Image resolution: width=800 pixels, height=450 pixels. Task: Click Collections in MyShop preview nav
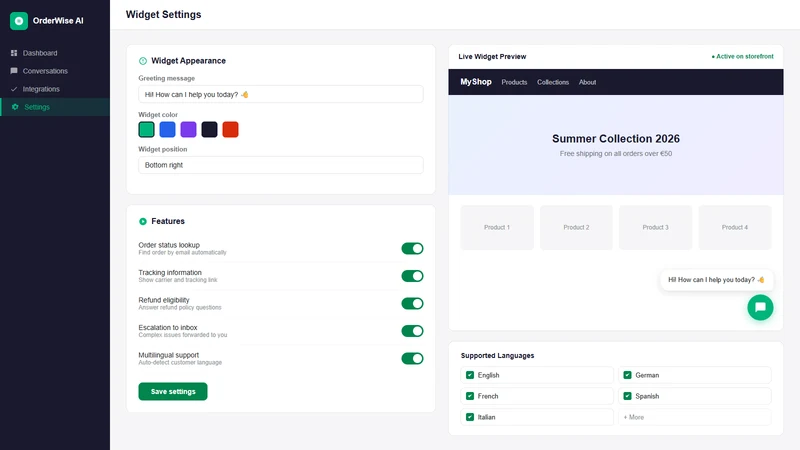(x=553, y=82)
